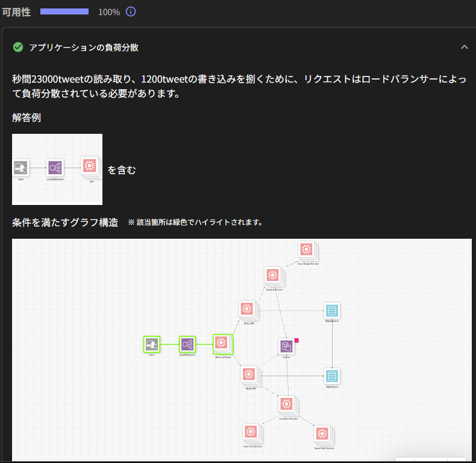Screen dimensions: 476x463
Task: Select the SQL(Master) database node
Action: click(x=332, y=311)
